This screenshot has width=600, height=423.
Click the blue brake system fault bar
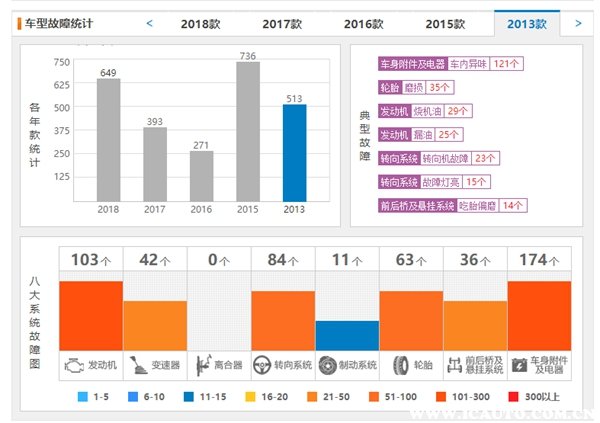pos(347,334)
